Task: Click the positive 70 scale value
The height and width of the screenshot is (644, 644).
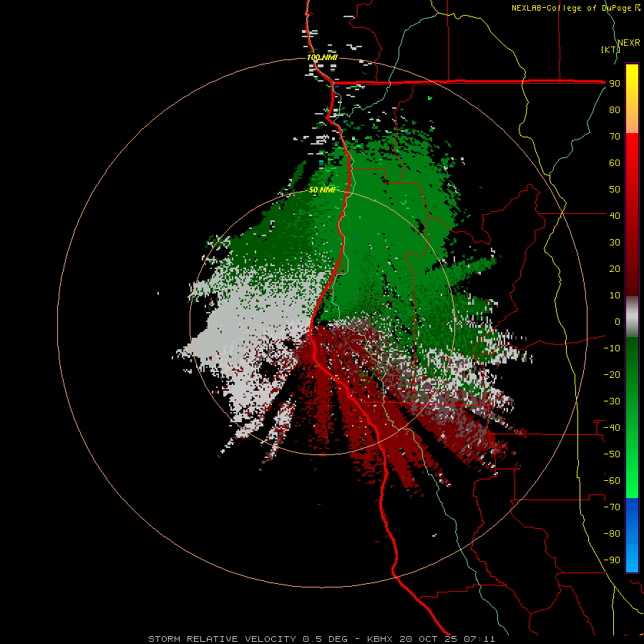Action: (615, 137)
